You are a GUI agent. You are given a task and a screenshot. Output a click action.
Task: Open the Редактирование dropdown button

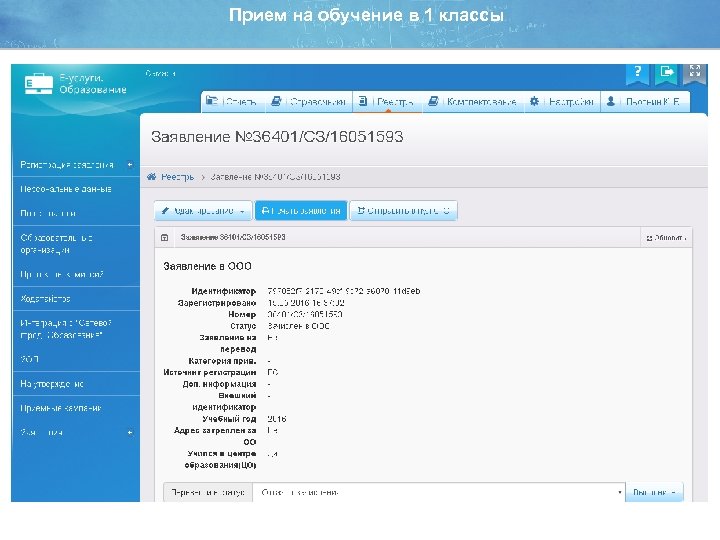tap(203, 211)
